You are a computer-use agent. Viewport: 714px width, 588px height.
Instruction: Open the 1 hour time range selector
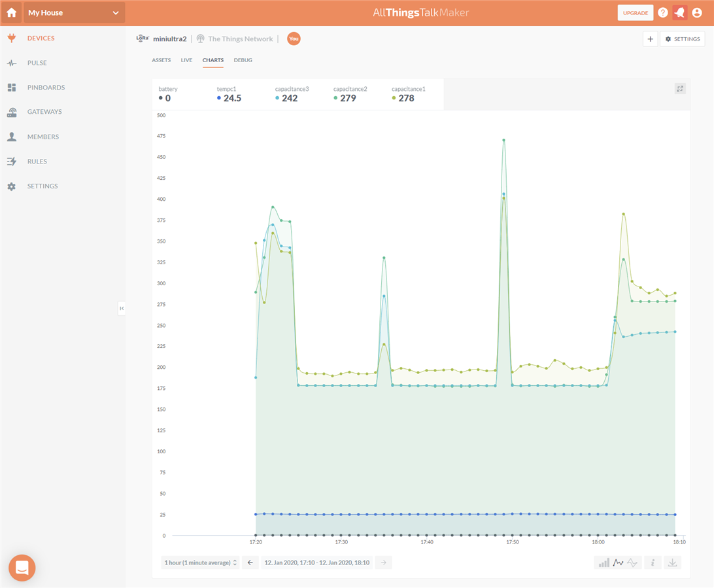(x=201, y=562)
